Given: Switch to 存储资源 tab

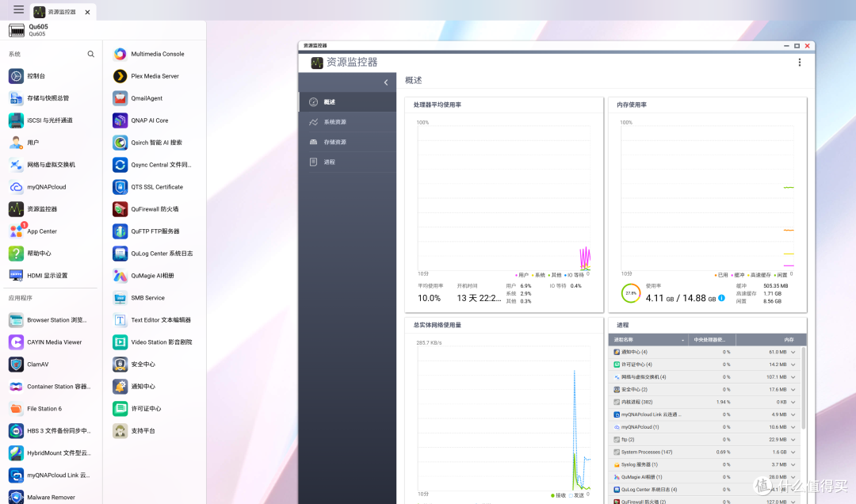Looking at the screenshot, I should click(x=347, y=142).
